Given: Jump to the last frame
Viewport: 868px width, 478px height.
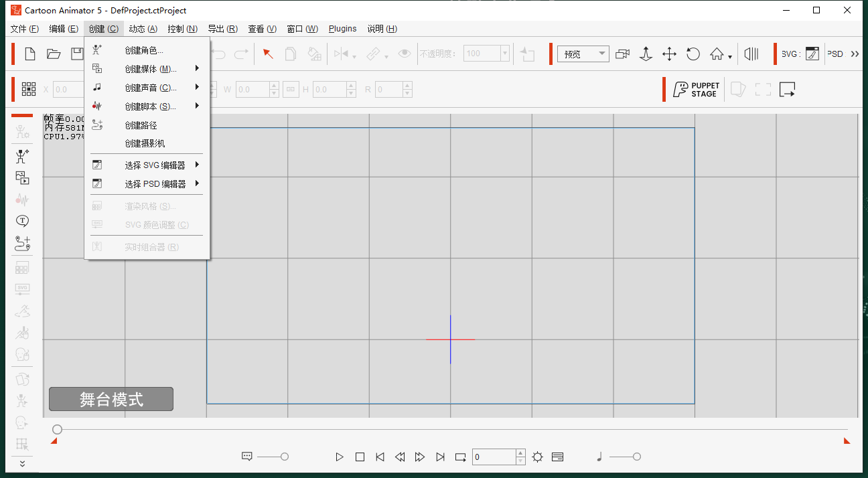Looking at the screenshot, I should click(440, 457).
